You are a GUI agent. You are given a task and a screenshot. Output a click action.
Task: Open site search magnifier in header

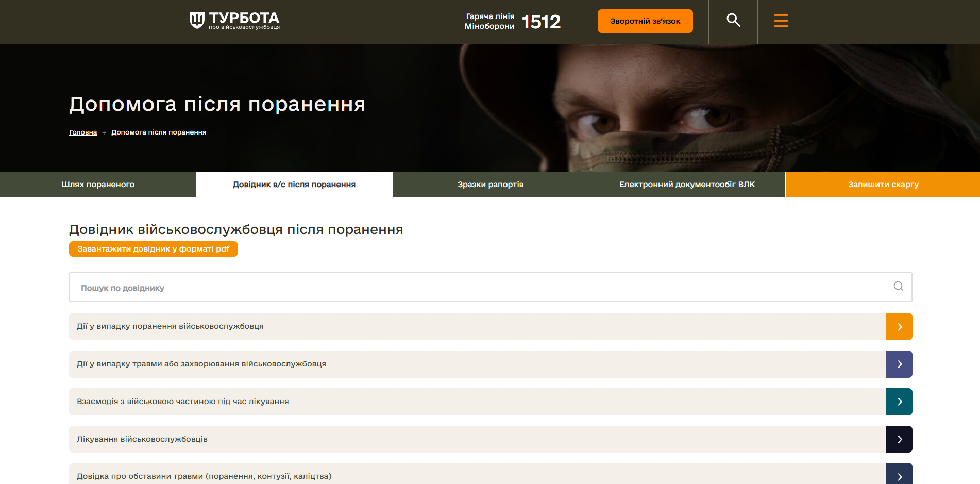pyautogui.click(x=733, y=21)
